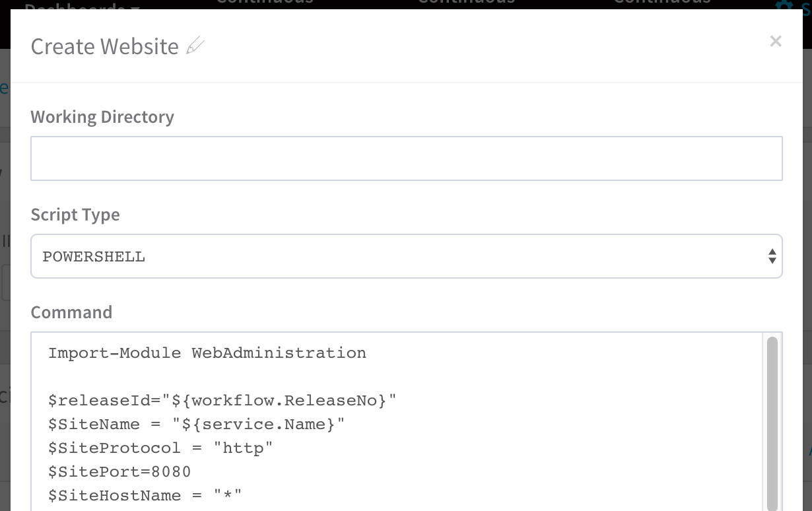Viewport: 812px width, 511px height.
Task: Click the Working Directory label
Action: pos(102,117)
